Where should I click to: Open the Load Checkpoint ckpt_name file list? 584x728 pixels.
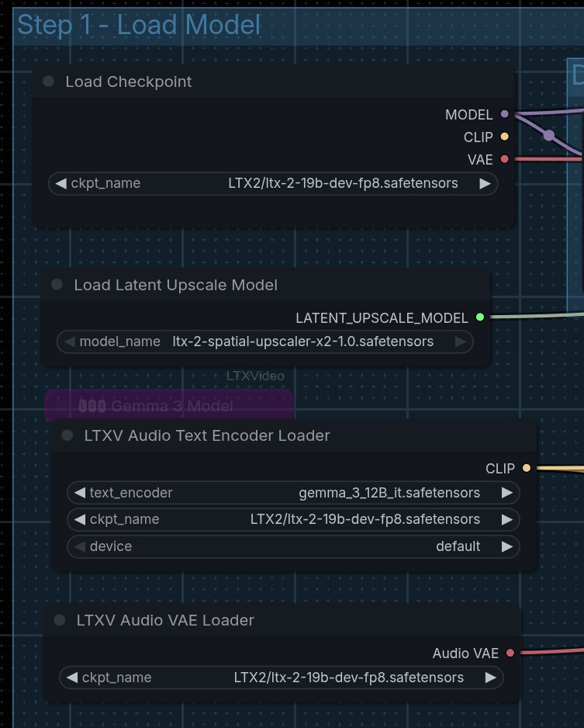(x=273, y=183)
